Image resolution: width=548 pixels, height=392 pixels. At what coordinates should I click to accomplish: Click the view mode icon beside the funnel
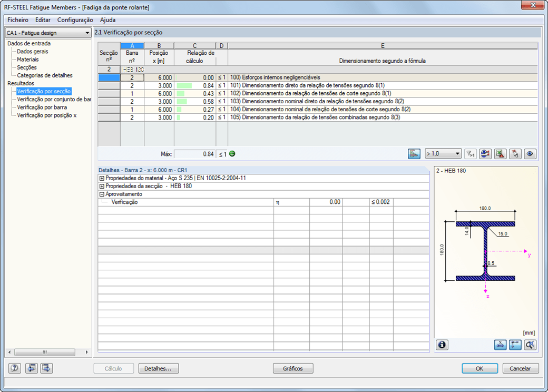click(485, 154)
